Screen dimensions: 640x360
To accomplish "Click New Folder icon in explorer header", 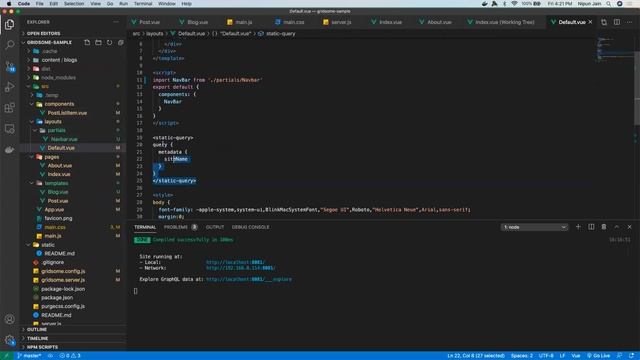I will click(x=98, y=42).
